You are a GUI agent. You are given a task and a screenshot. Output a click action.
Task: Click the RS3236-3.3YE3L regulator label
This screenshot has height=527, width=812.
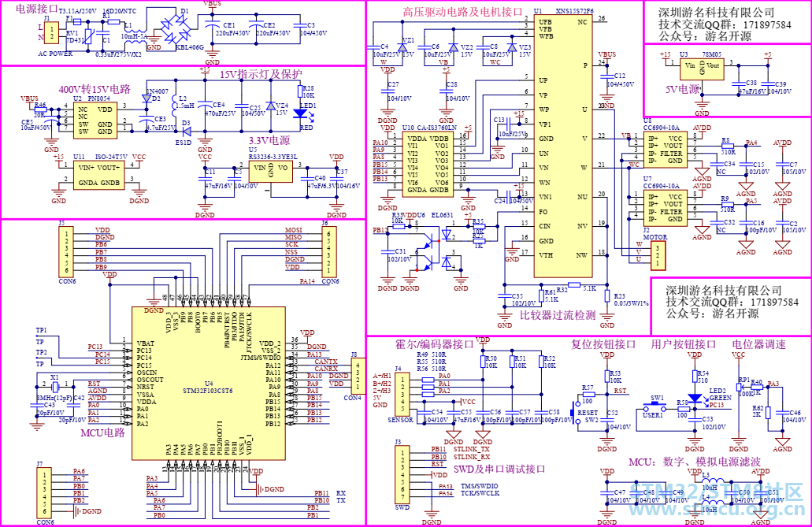pos(273,157)
